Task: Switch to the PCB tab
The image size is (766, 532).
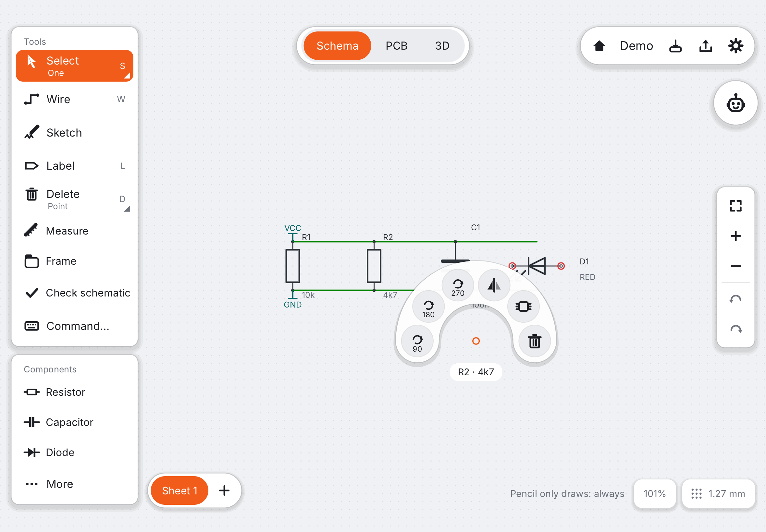Action: click(396, 46)
